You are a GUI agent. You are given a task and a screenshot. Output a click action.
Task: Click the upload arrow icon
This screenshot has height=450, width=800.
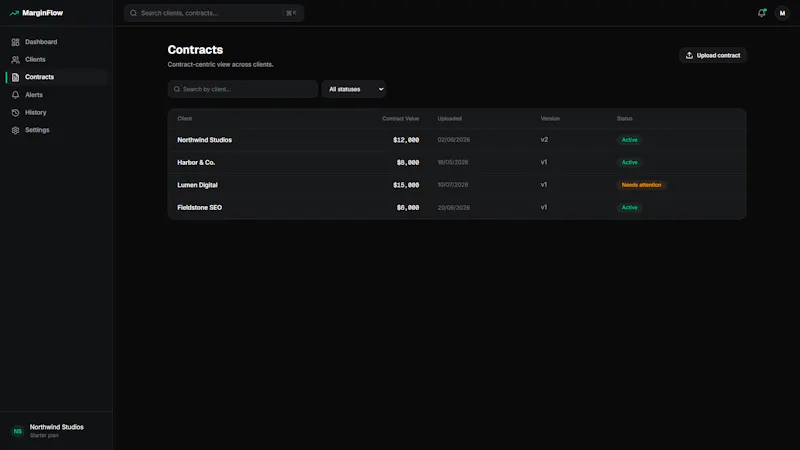(689, 55)
